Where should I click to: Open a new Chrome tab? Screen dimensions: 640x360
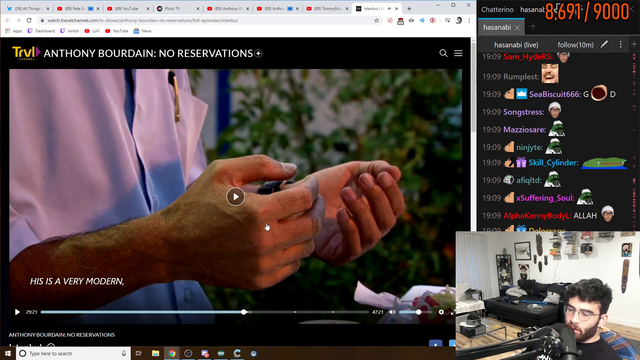click(409, 8)
